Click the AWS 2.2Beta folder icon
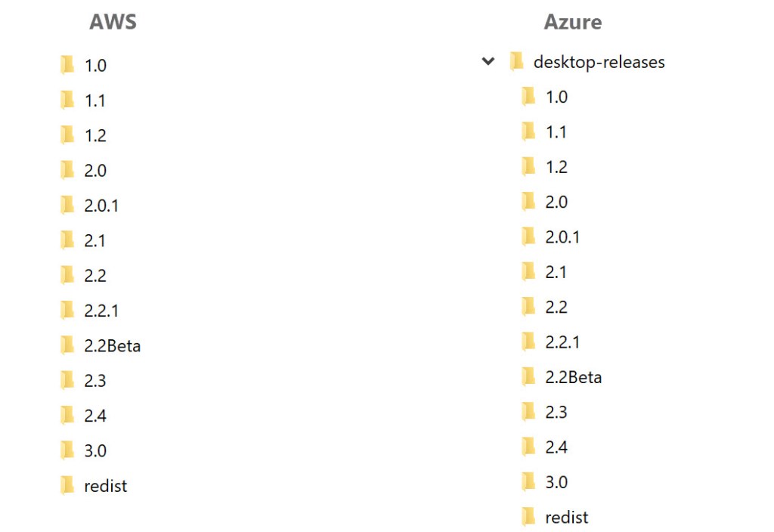The height and width of the screenshot is (532, 774). 68,345
